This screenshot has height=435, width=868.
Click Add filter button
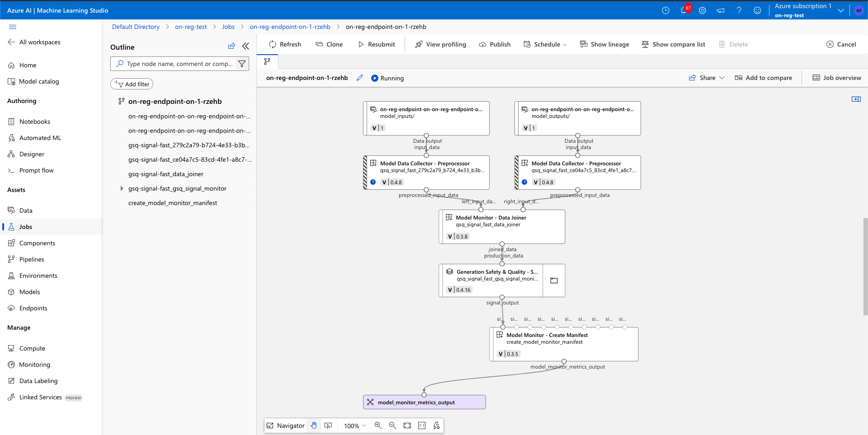click(x=132, y=84)
